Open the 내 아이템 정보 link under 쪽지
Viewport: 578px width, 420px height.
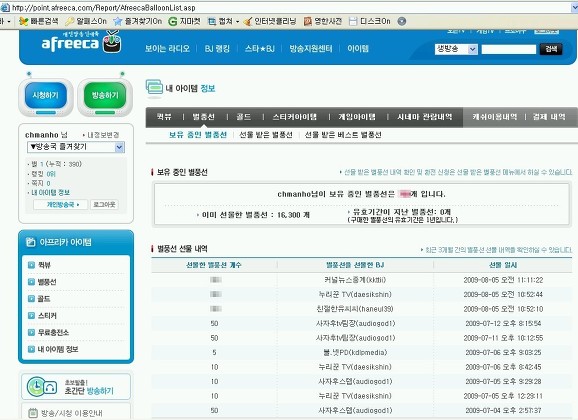pos(51,192)
